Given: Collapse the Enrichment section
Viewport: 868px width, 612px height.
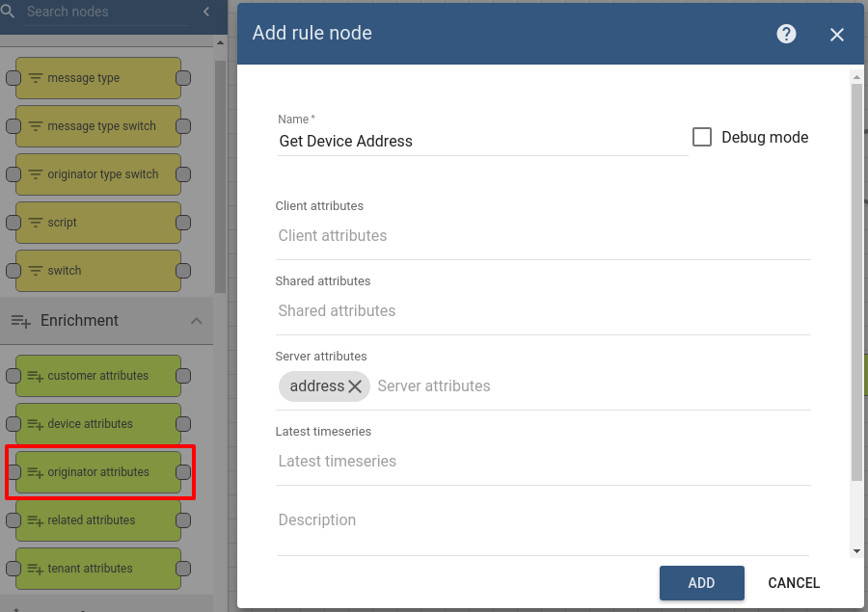Looking at the screenshot, I should tap(196, 321).
